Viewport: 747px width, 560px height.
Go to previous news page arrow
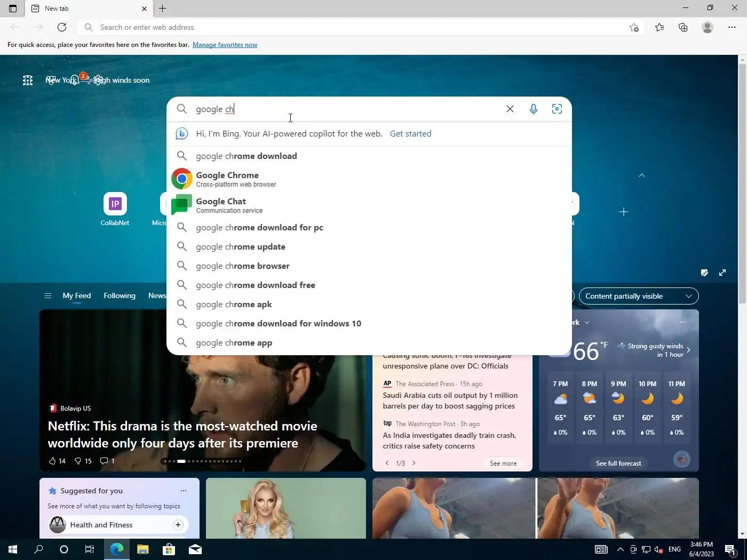(387, 463)
